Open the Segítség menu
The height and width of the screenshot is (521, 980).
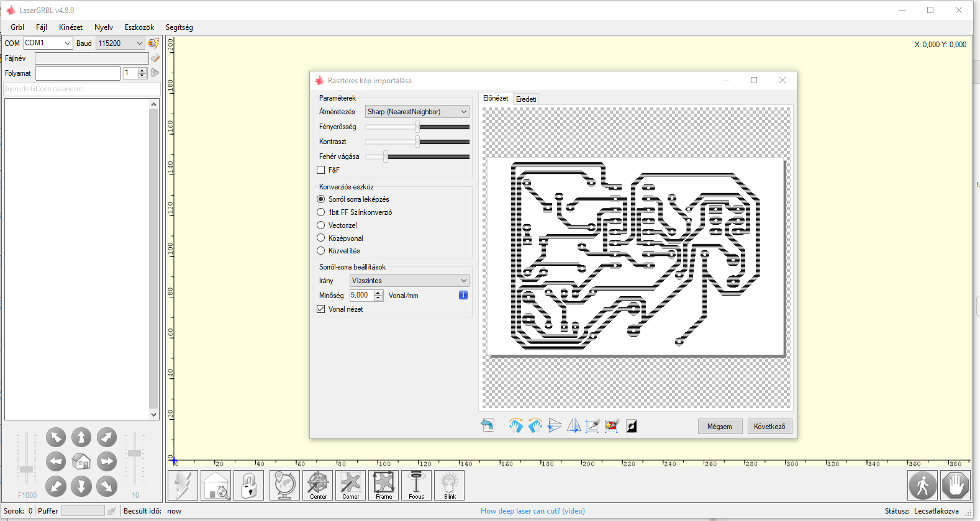tap(179, 27)
